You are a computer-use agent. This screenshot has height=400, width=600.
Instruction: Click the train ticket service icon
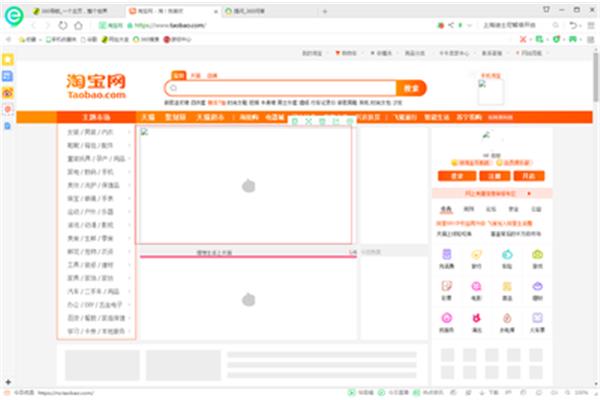point(538,318)
